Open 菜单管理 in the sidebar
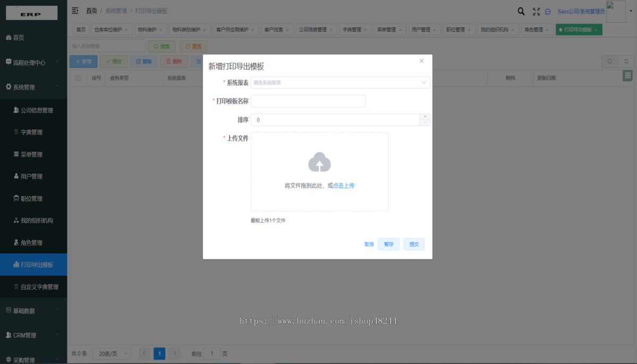The height and width of the screenshot is (364, 637). (33, 154)
